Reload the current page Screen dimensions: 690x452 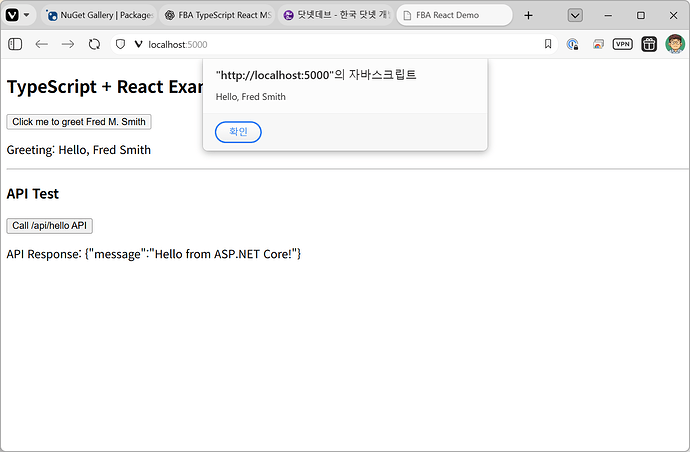click(x=94, y=44)
